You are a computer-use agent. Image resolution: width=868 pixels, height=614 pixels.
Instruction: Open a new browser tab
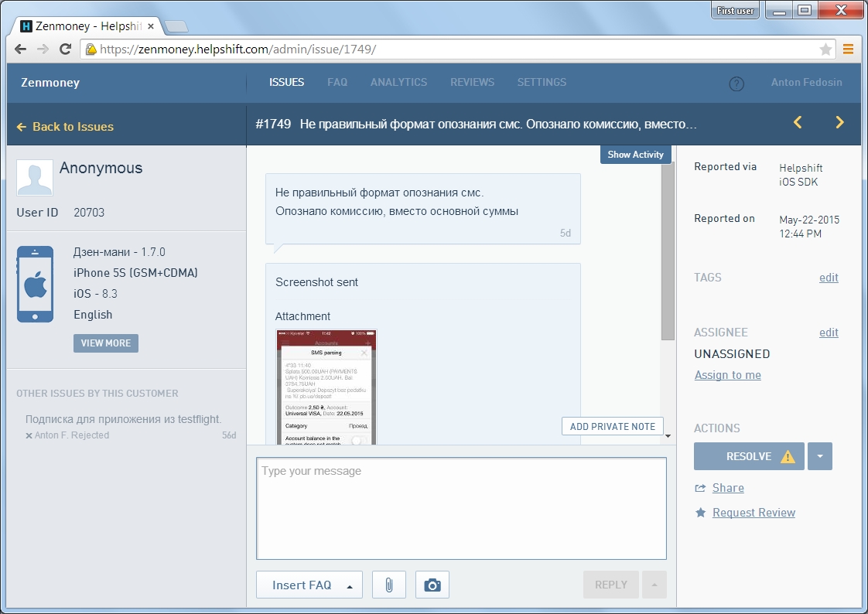coord(176,26)
